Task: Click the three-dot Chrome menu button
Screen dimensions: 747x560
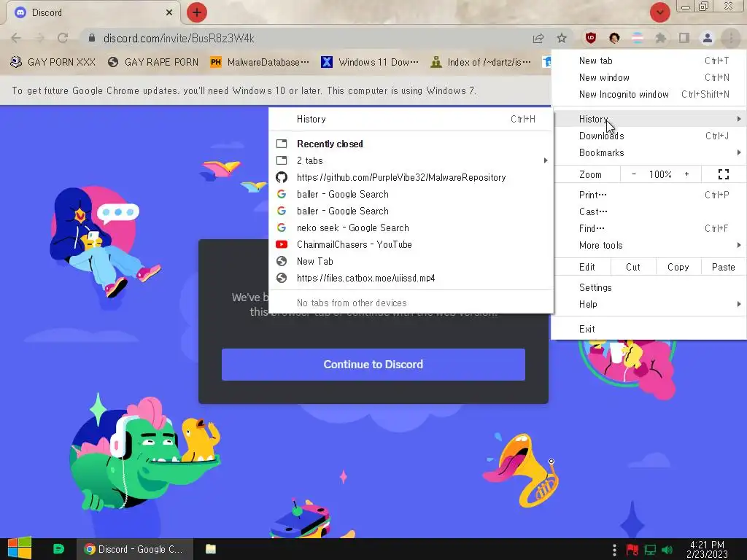Action: tap(731, 38)
